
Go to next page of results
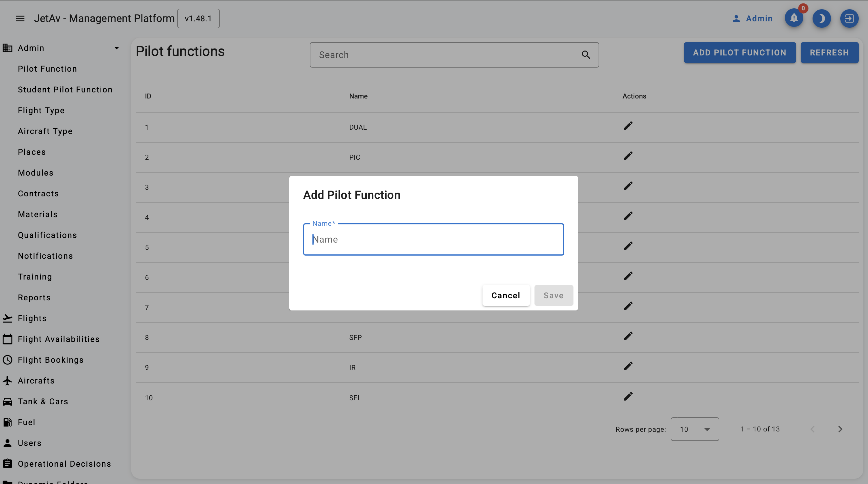(840, 429)
